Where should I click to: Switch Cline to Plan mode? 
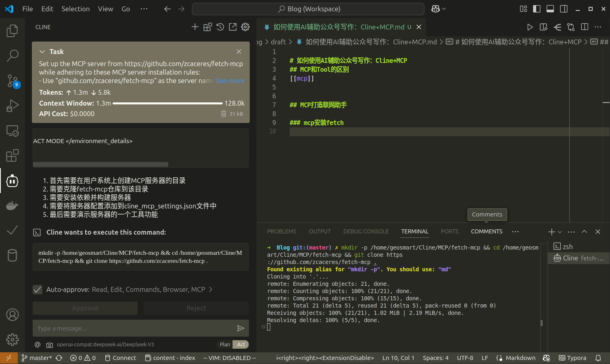tap(225, 344)
